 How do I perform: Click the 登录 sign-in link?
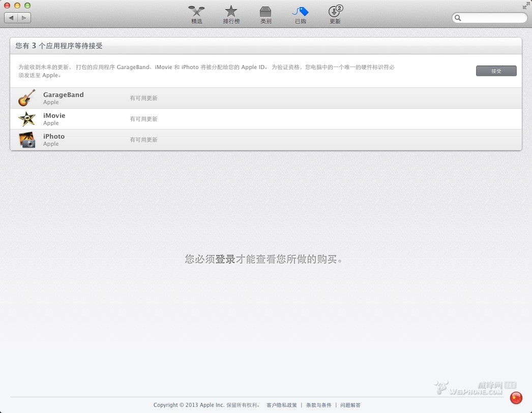coord(225,259)
